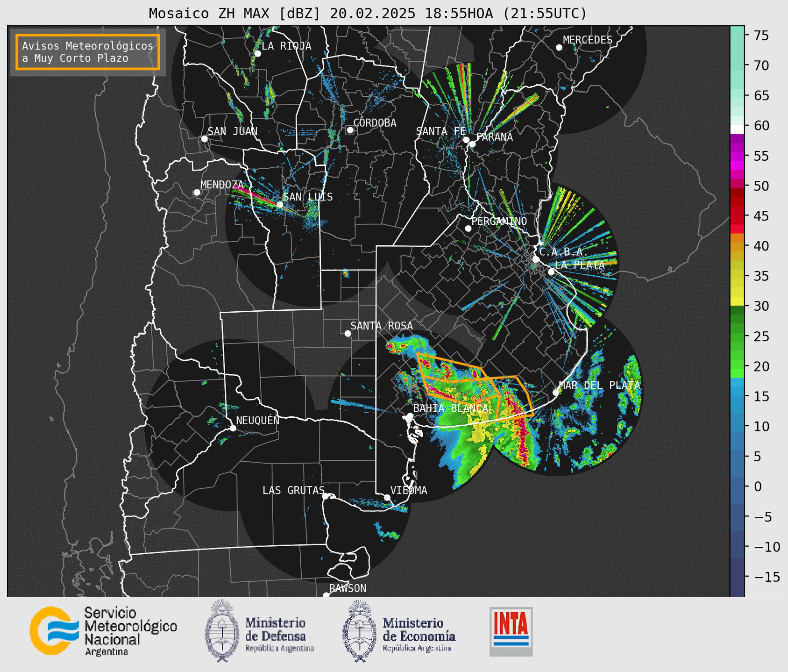The image size is (788, 672).
Task: Click the MAR DEL PLATA label
Action: pos(599,386)
